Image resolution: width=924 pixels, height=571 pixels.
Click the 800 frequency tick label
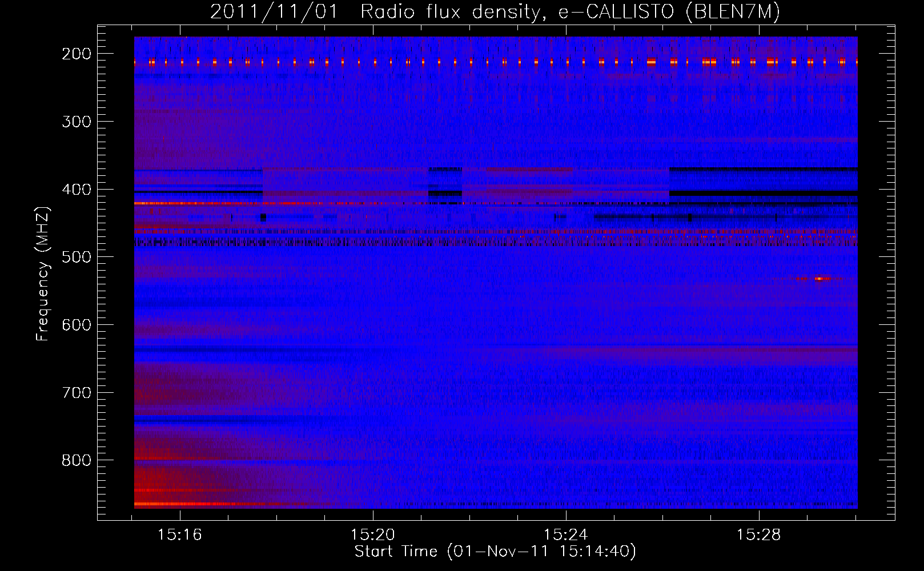[x=77, y=460]
